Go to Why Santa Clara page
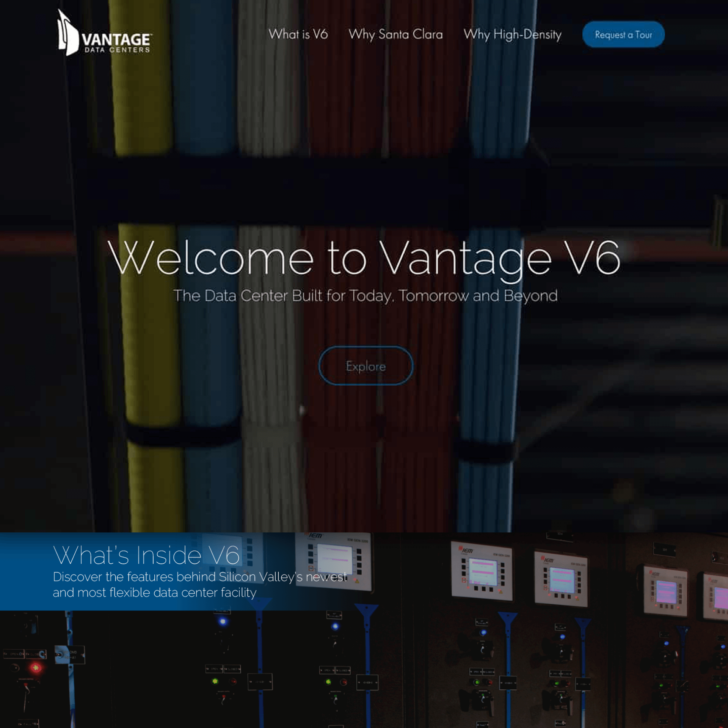The height and width of the screenshot is (728, 728). [x=395, y=35]
